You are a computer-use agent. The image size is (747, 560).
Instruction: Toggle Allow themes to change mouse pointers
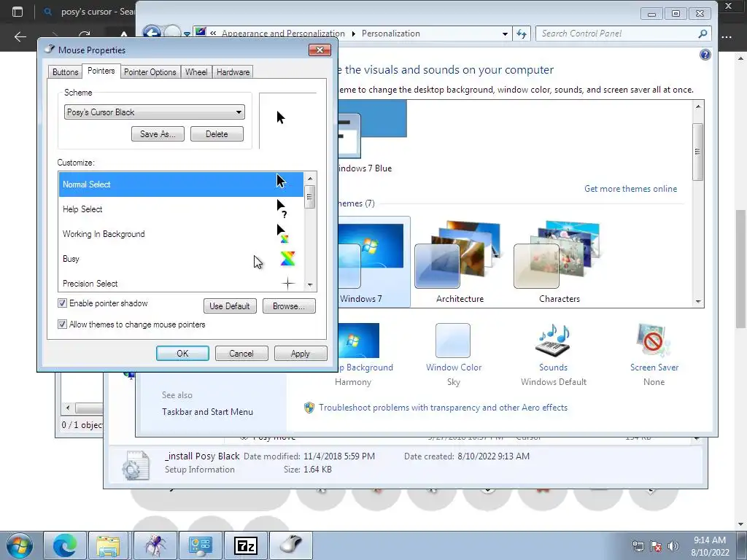click(x=62, y=324)
